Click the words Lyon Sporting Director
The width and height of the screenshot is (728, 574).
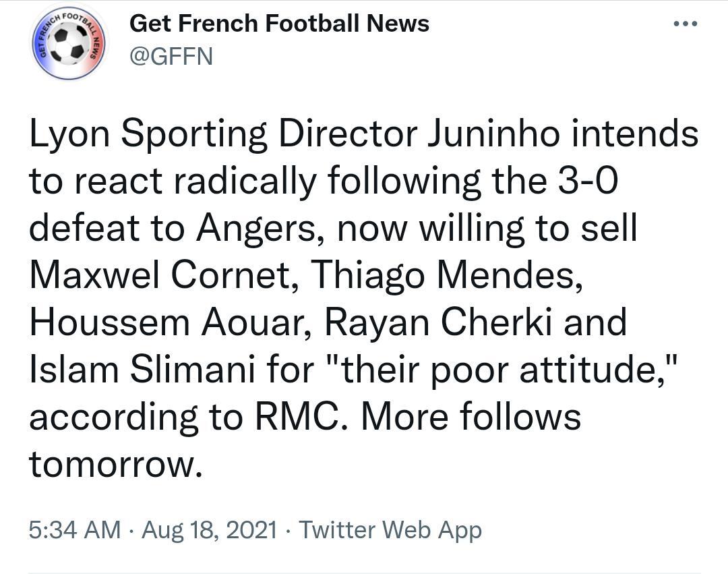(x=223, y=133)
